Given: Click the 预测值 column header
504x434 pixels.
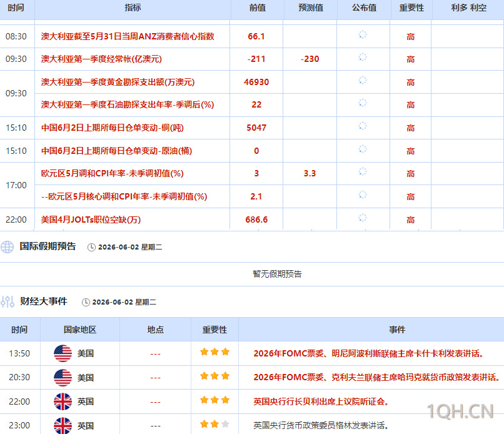Looking at the screenshot, I should [x=311, y=8].
